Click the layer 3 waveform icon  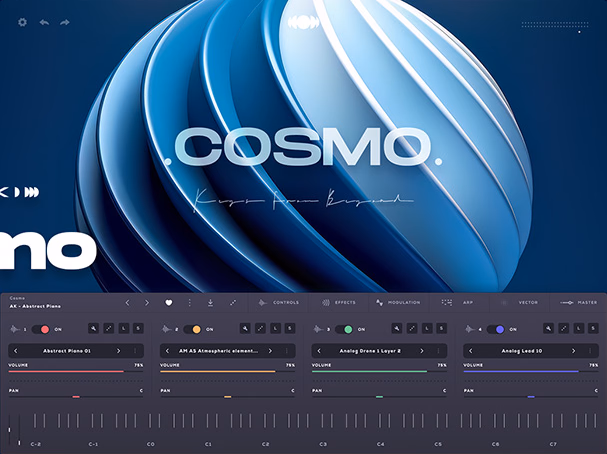[318, 329]
